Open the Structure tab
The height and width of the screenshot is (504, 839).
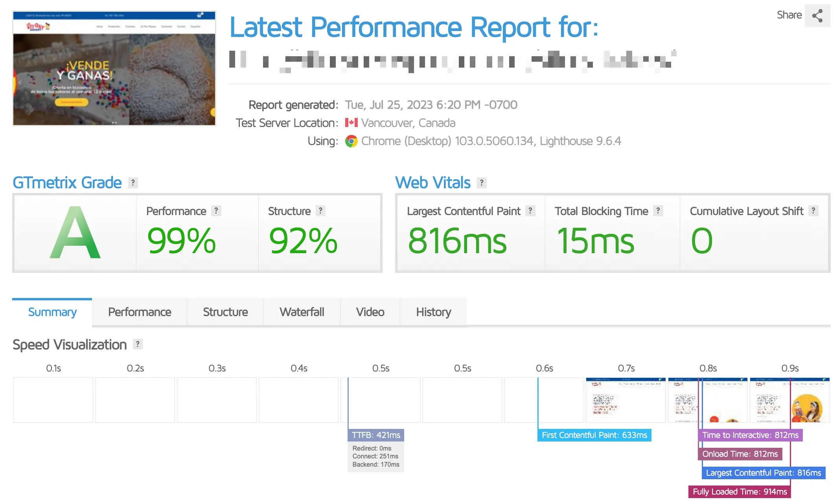(225, 312)
